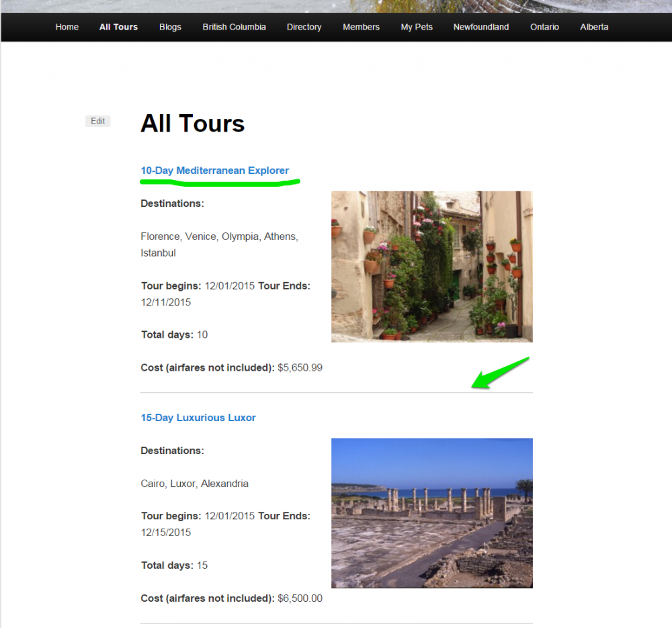Open the Blogs menu item

coord(170,27)
